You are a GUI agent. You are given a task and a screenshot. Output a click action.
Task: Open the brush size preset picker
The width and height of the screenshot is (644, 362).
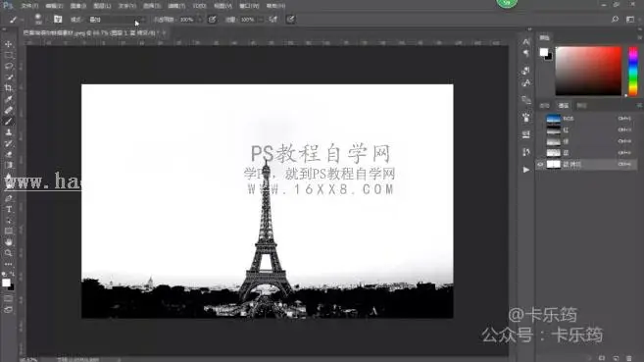[38, 20]
